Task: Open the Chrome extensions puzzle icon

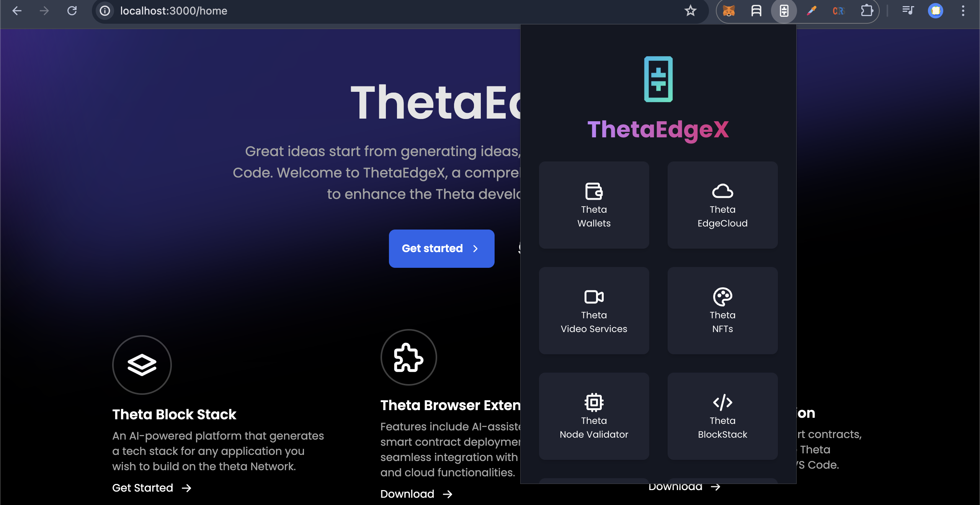Action: pyautogui.click(x=867, y=11)
